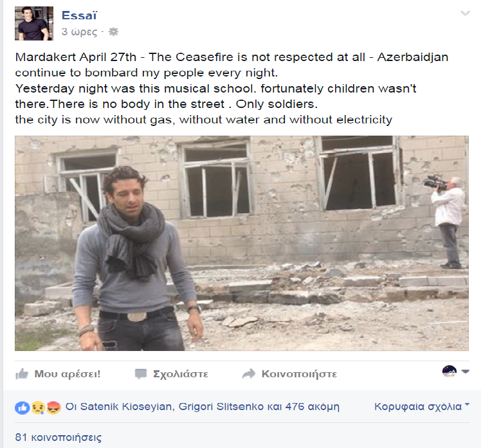Screen dimensions: 481x448
Task: Click the comment speech bubble icon
Action: 141,374
